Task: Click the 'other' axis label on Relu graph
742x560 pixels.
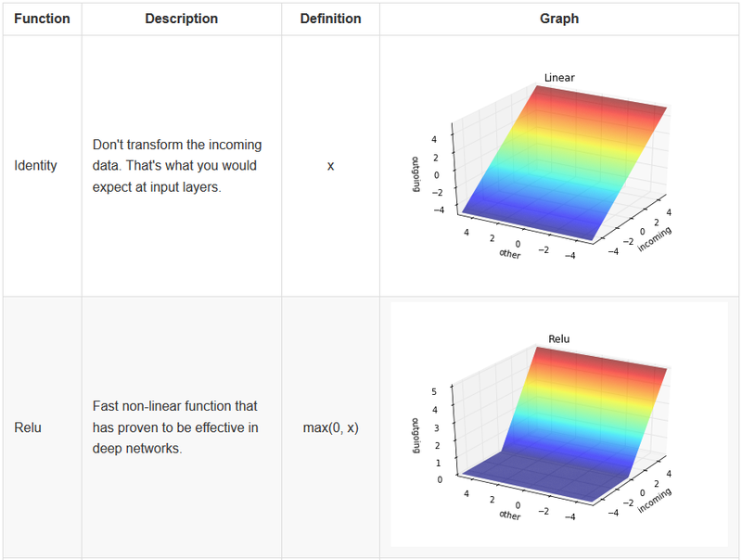Action: tap(509, 515)
